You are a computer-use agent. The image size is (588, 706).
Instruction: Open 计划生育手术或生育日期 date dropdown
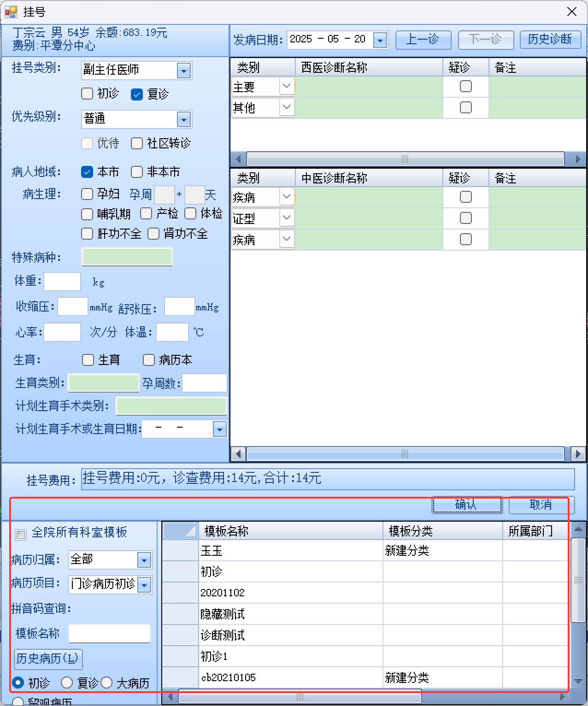click(x=220, y=429)
